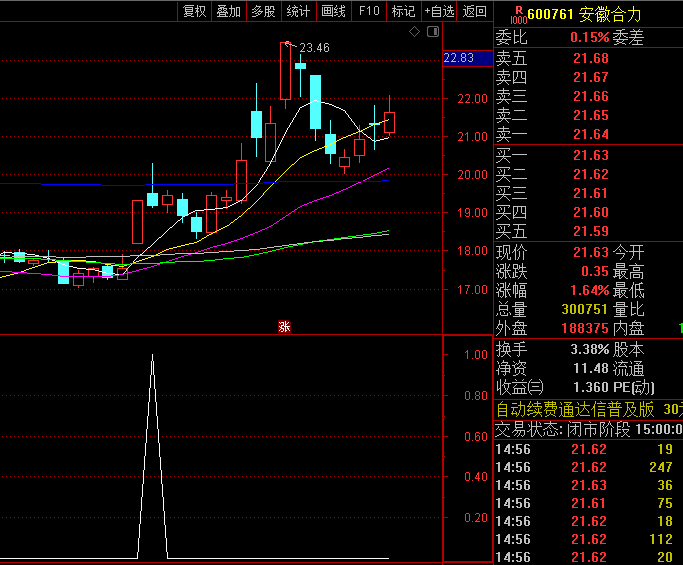Click the 自动续费通达信普及版 promotion banner
The width and height of the screenshot is (683, 565).
point(576,409)
